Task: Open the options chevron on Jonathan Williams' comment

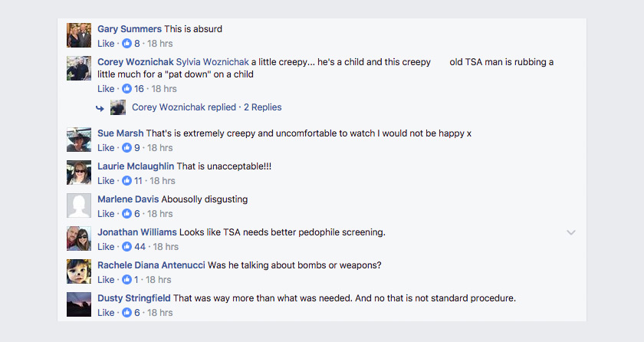Action: (571, 232)
